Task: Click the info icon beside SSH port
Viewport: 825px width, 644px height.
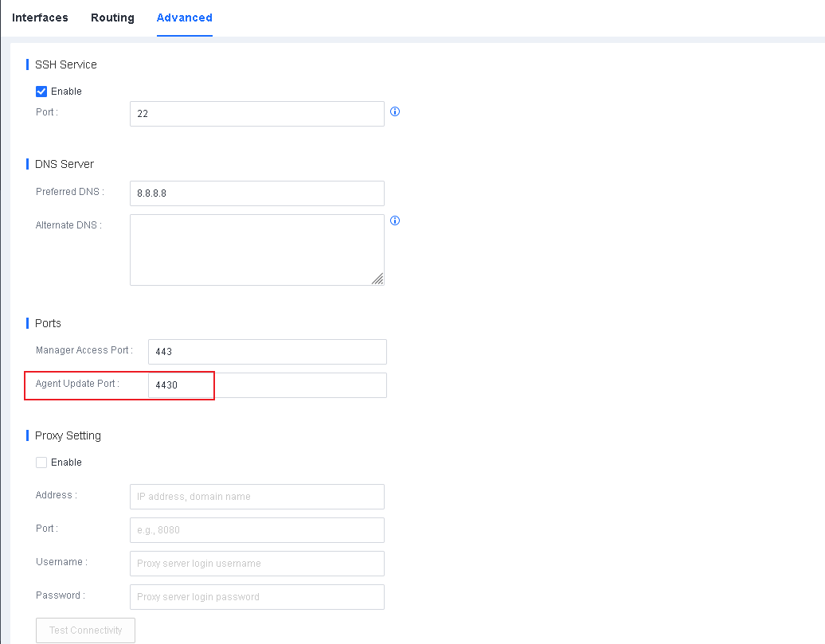Action: (395, 111)
